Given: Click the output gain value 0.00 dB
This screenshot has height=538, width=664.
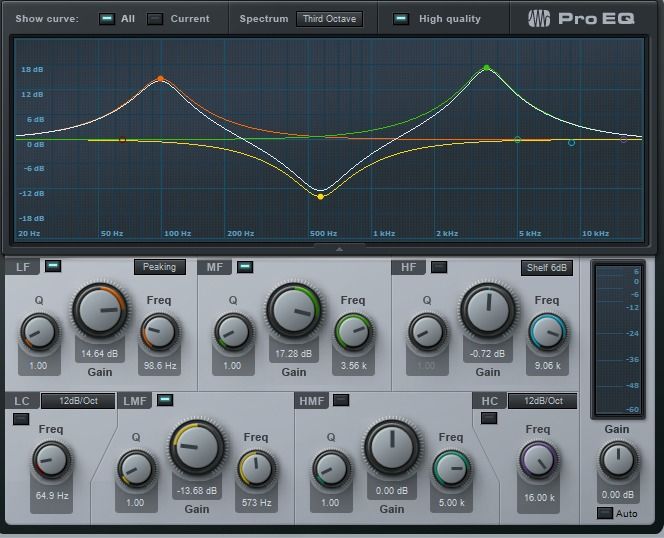Looking at the screenshot, I should [617, 494].
